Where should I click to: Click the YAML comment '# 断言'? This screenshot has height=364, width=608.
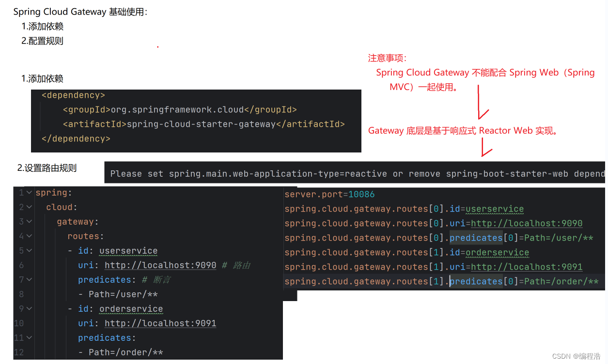[156, 280]
